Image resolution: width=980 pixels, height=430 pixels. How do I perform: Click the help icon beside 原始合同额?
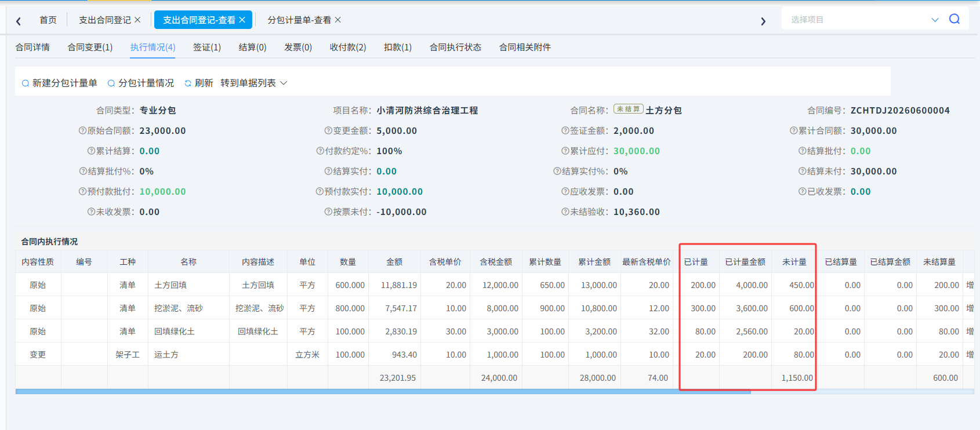(83, 131)
